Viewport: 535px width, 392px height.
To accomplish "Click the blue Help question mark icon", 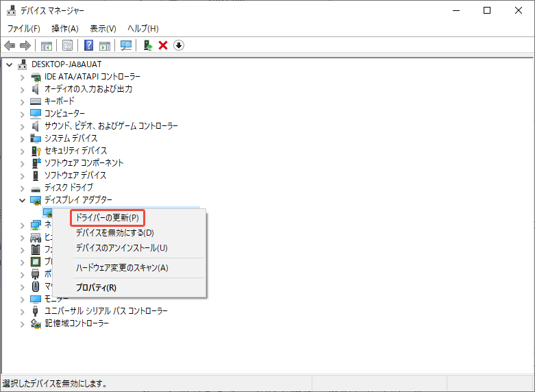I will pos(89,45).
